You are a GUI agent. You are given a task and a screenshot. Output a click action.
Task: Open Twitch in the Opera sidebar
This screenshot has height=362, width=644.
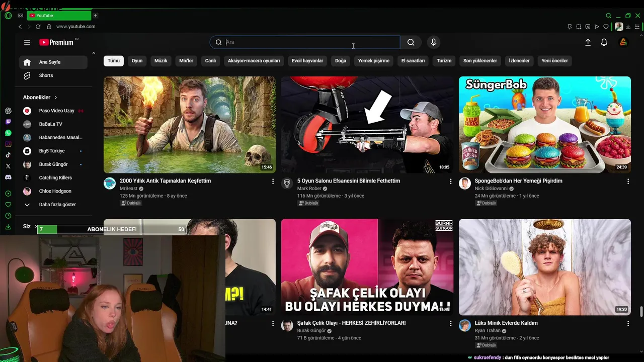click(x=8, y=122)
